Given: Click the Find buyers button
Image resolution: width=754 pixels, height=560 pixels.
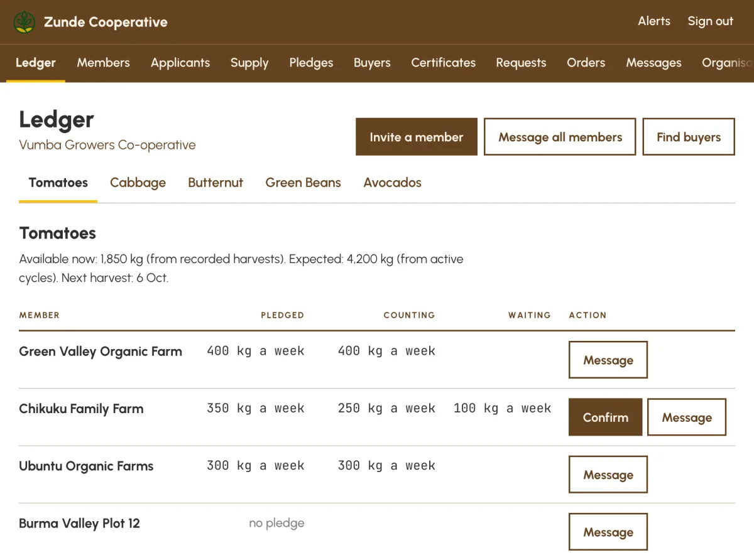Looking at the screenshot, I should pos(689,137).
